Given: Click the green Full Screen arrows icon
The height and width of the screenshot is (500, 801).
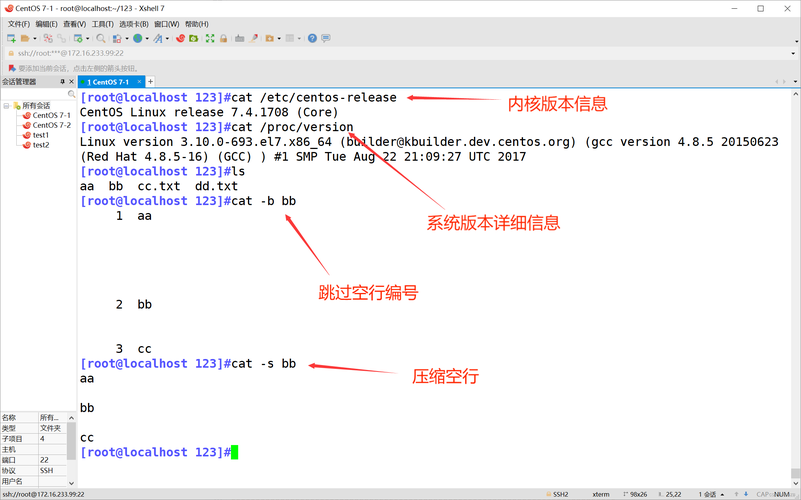Looking at the screenshot, I should 210,38.
